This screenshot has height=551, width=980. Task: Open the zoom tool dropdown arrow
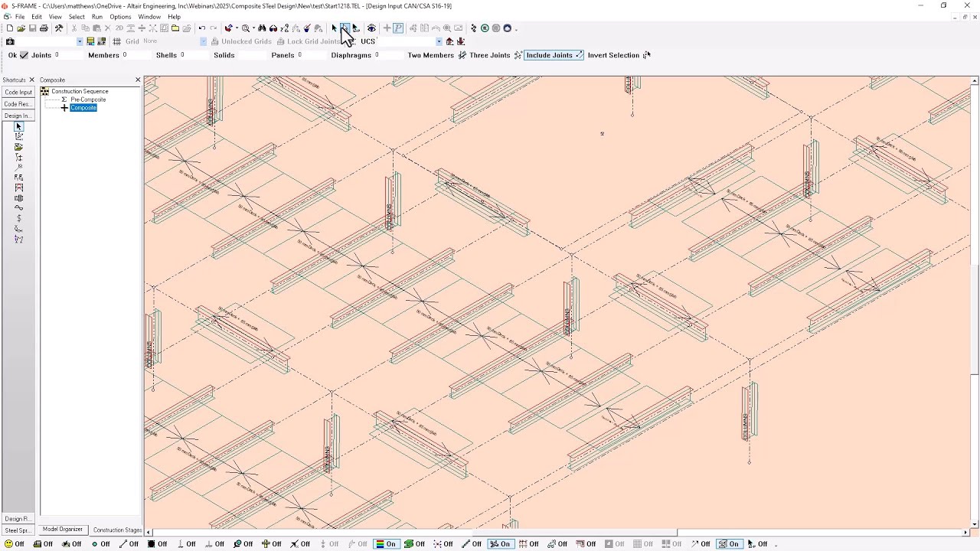tap(253, 28)
